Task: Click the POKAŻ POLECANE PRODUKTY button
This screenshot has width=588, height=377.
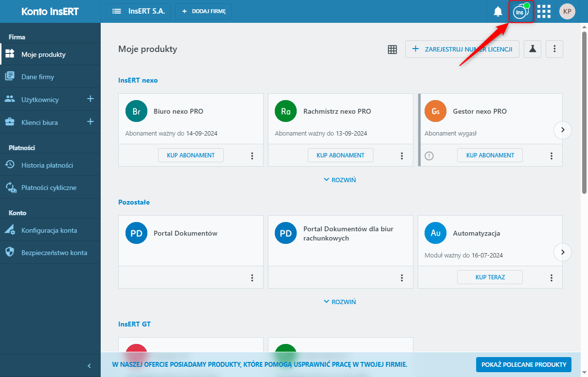Action: point(524,364)
